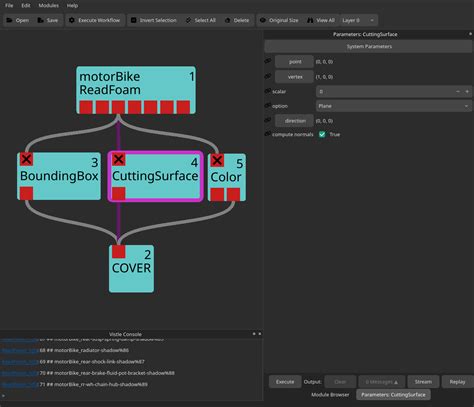Expand the 0 Messages output dropdown
This screenshot has width=474, height=407.
pyautogui.click(x=382, y=382)
